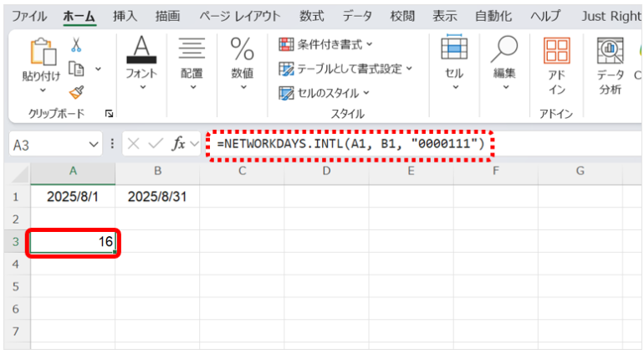Image resolution: width=644 pixels, height=350 pixels.
Task: Click the セルのスタイル cell styles icon
Action: (286, 93)
